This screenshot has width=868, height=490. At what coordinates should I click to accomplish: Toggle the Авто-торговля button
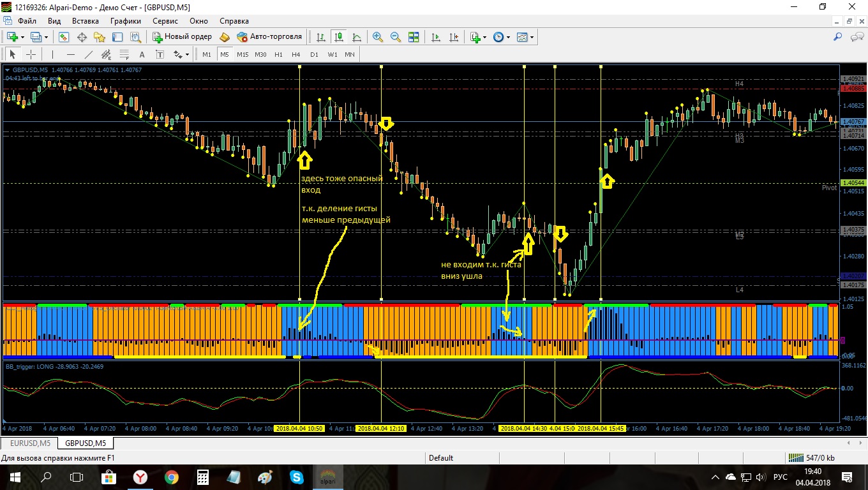point(269,37)
